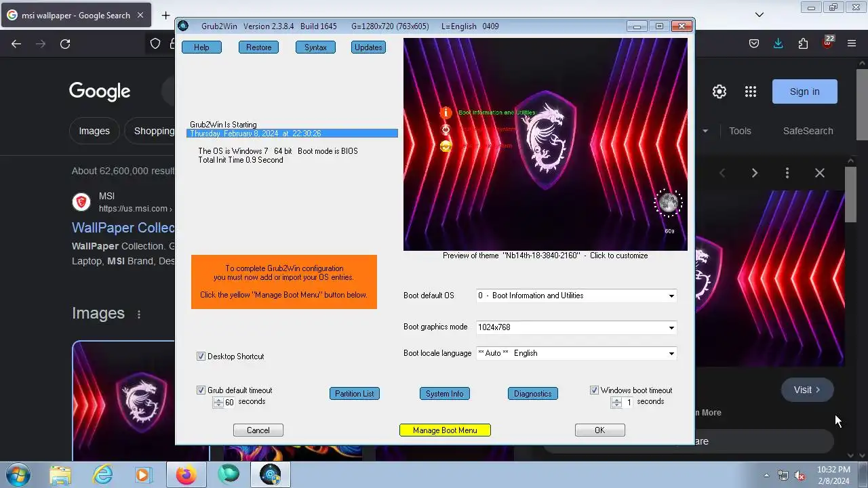Image resolution: width=868 pixels, height=488 pixels.
Task: Expand the Boot locale language dropdown
Action: pyautogui.click(x=671, y=354)
